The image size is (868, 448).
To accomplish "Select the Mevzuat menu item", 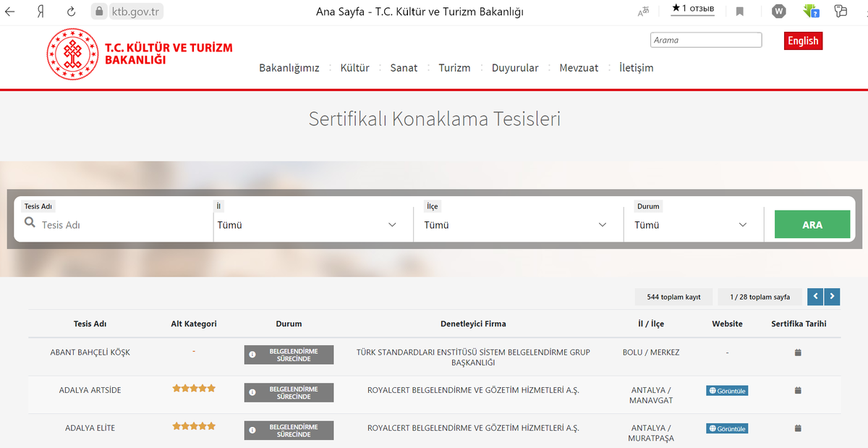I will click(579, 67).
